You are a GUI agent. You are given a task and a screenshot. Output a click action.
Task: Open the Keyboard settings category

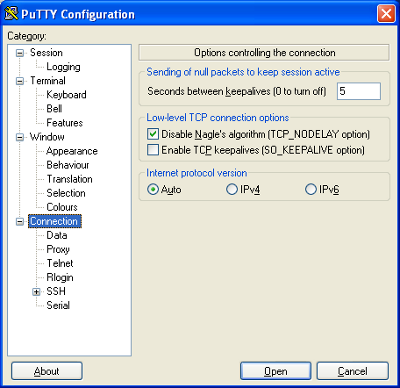[x=66, y=95]
